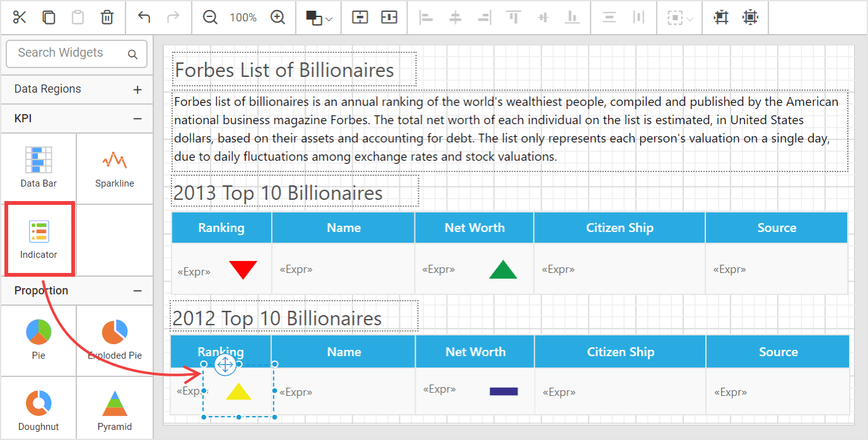The height and width of the screenshot is (440, 868).
Task: Distribute items vertically
Action: click(x=609, y=17)
